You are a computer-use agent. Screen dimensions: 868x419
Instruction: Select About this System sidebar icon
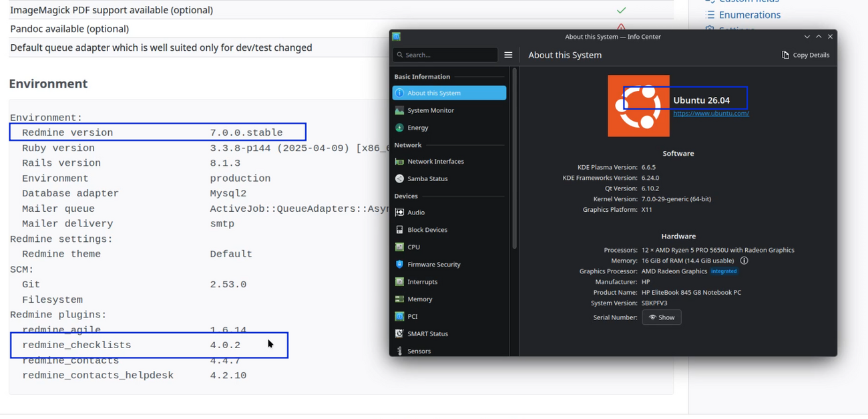click(399, 93)
